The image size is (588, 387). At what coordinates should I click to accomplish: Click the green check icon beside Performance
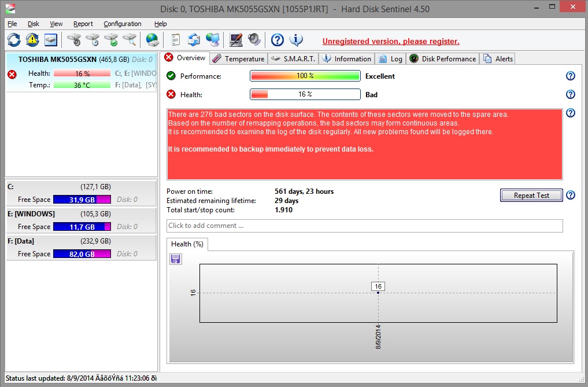[171, 76]
